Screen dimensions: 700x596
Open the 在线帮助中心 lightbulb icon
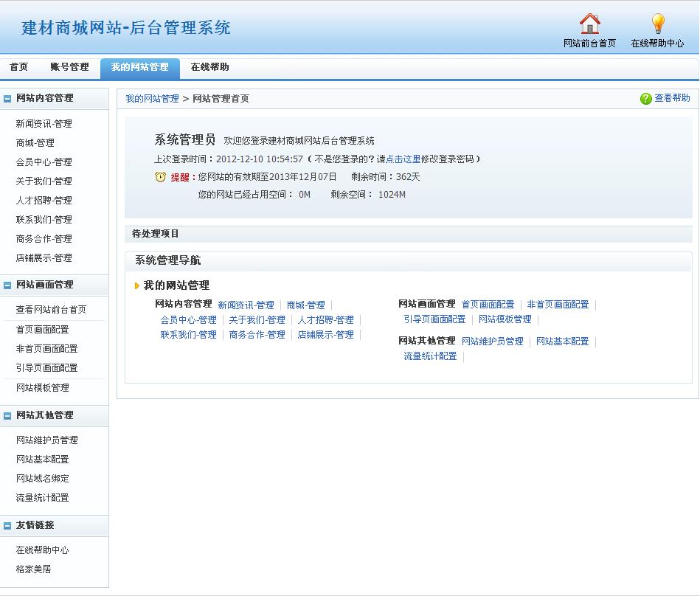[x=658, y=23]
